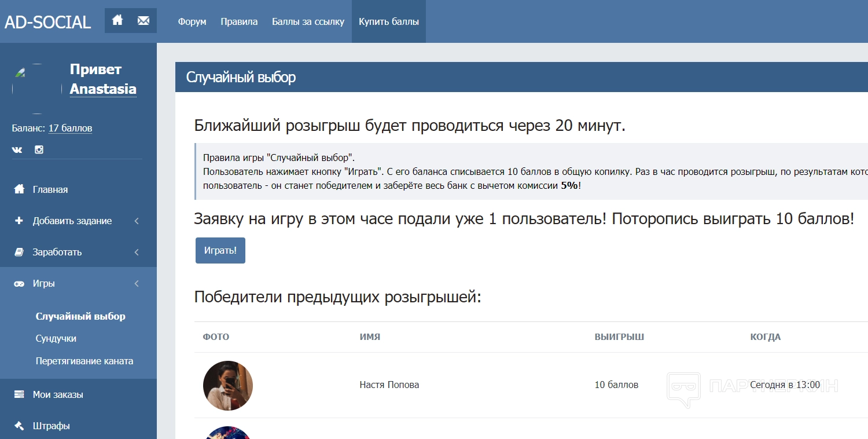
Task: Open the Форум menu item
Action: pos(192,21)
